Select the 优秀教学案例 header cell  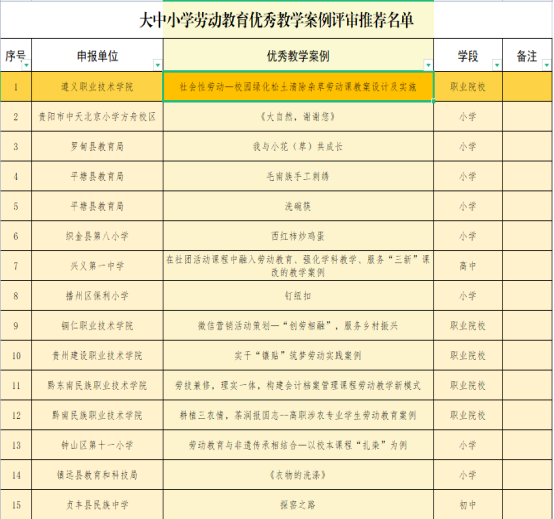(298, 55)
